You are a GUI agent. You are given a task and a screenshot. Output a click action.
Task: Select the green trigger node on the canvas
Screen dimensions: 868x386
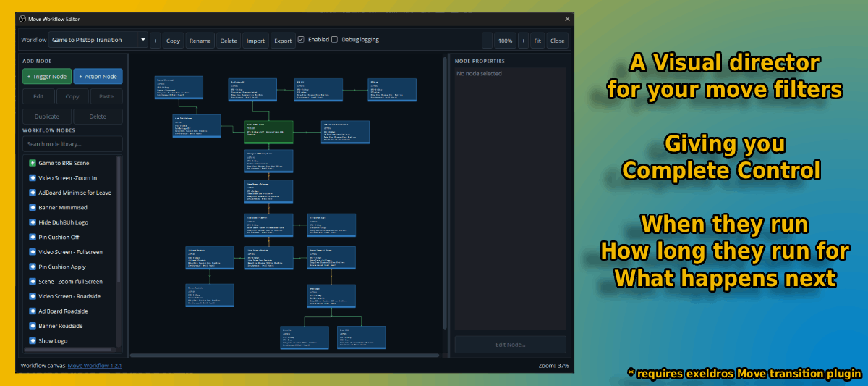click(268, 133)
